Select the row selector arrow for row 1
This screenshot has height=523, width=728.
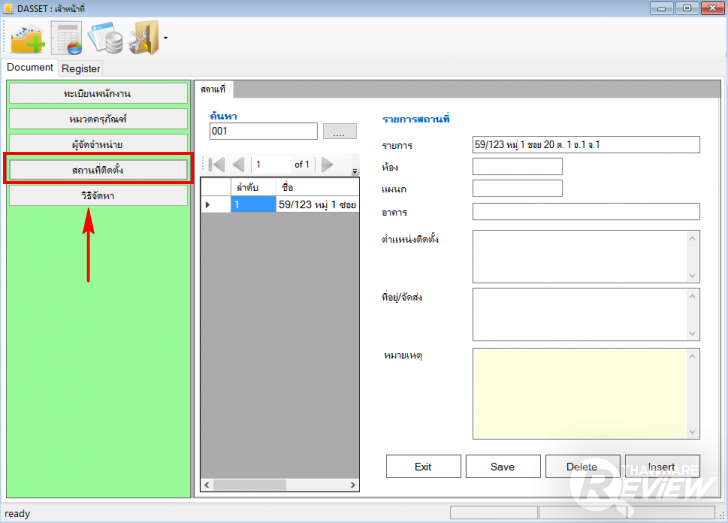click(216, 204)
